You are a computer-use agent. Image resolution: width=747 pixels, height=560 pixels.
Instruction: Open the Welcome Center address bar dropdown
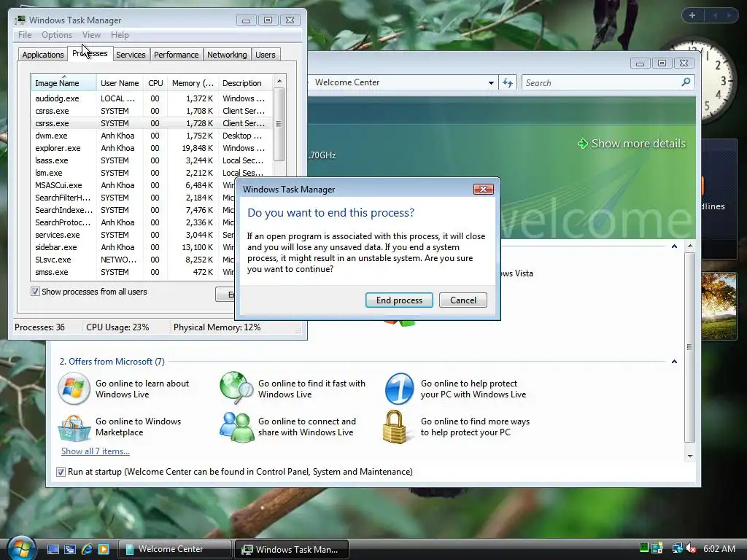point(491,83)
